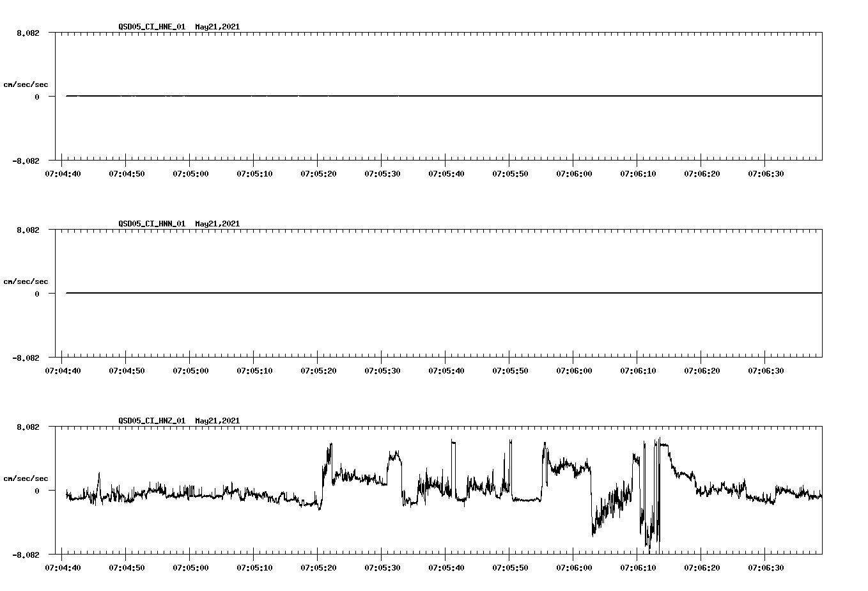868x591 pixels.
Task: Click the QSD05_CI_HNE_01 plot title
Action: (x=153, y=28)
